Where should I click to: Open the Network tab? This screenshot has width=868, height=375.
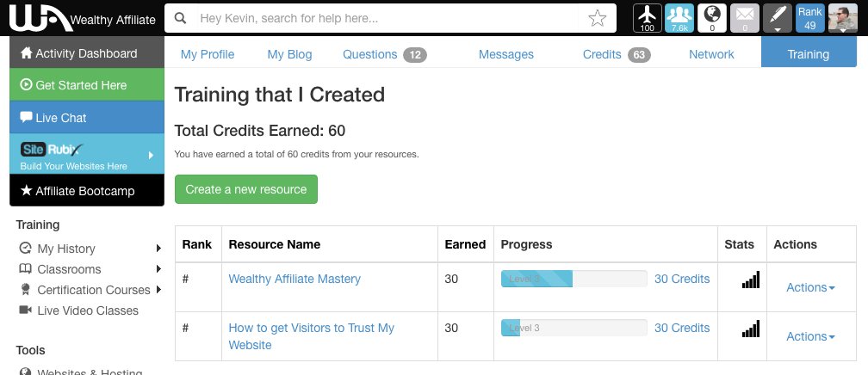pyautogui.click(x=711, y=54)
